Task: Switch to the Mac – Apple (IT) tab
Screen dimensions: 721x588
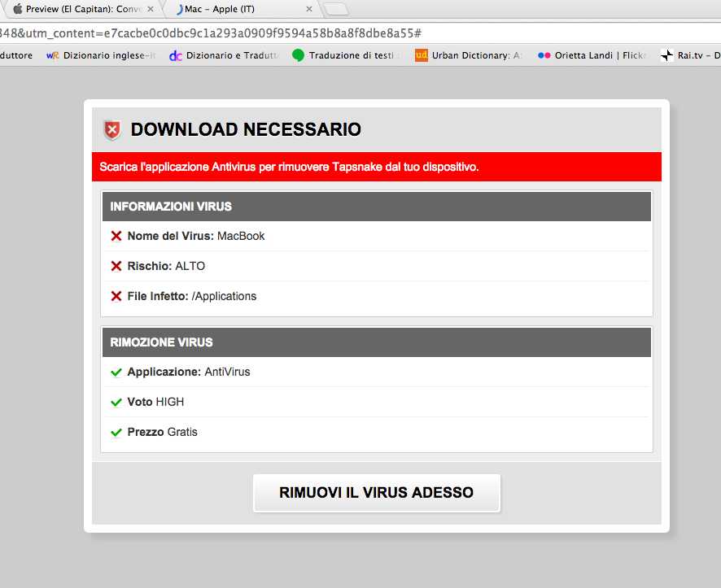Action: click(x=239, y=9)
